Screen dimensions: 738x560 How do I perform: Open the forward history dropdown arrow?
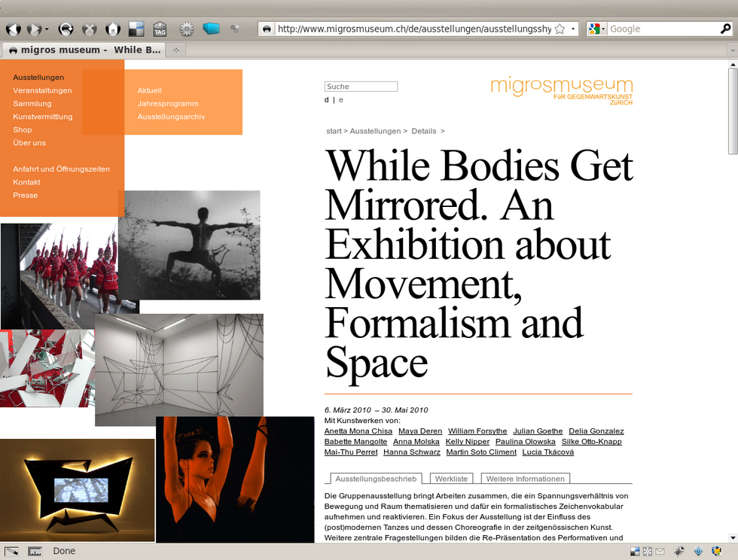[x=47, y=29]
